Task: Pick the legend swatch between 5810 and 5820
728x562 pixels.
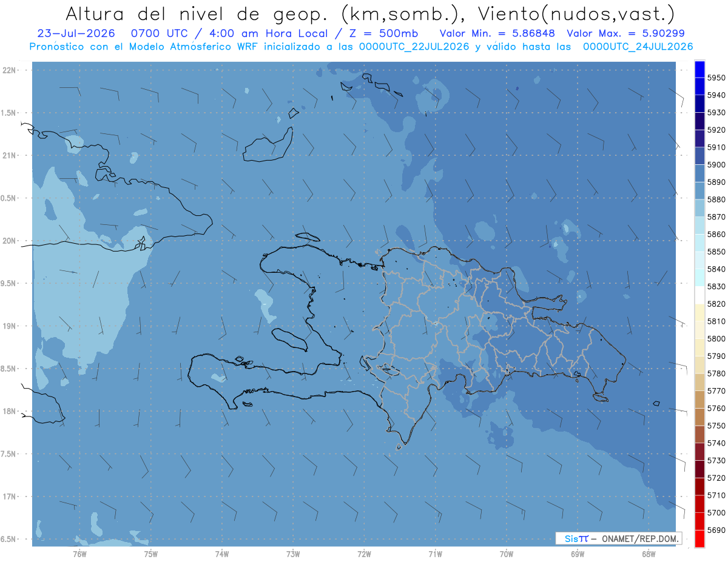Action: 699,312
